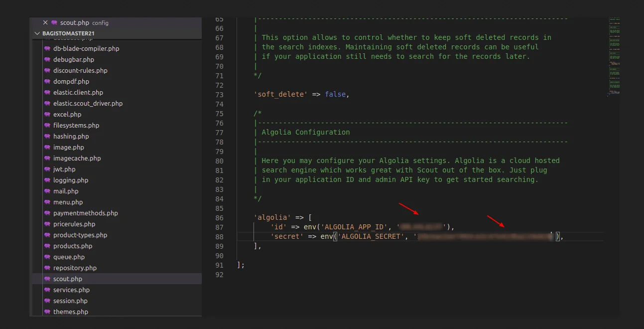The image size is (644, 329).
Task: Select the products.php file icon
Action: 48,246
